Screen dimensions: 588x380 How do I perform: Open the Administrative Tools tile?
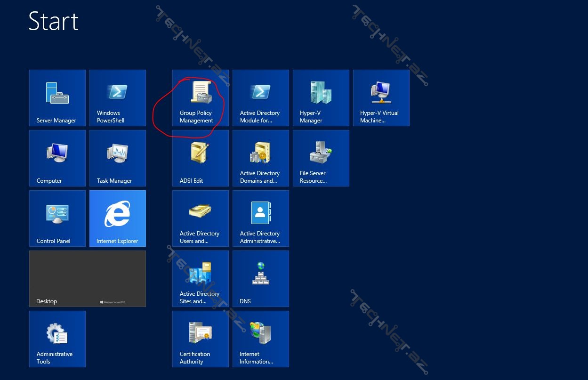pyautogui.click(x=57, y=339)
